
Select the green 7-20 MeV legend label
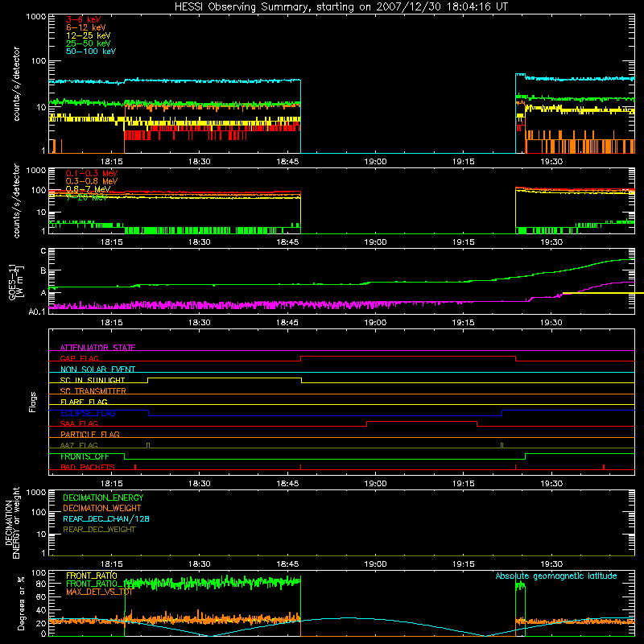[x=87, y=197]
